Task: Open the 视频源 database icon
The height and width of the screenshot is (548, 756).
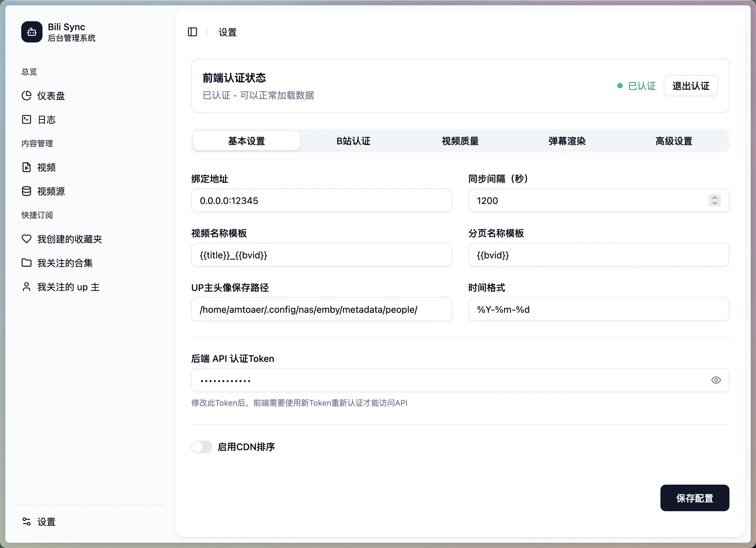Action: click(27, 191)
